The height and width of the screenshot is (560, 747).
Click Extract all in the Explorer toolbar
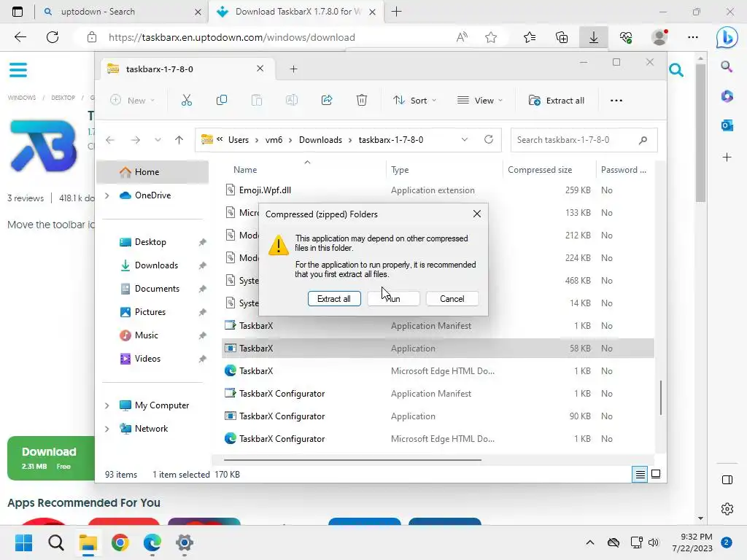tap(557, 101)
